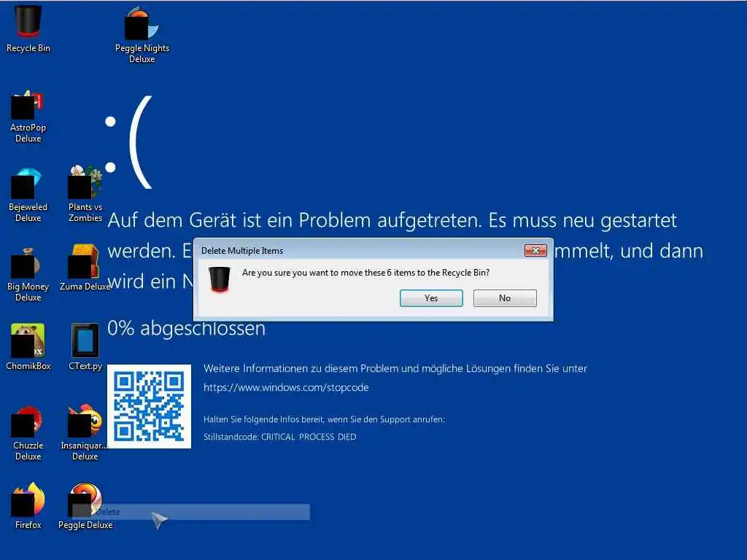
Task: Click the 'Weitere Informationen zu diesem Problem' line
Action: pyautogui.click(x=395, y=368)
